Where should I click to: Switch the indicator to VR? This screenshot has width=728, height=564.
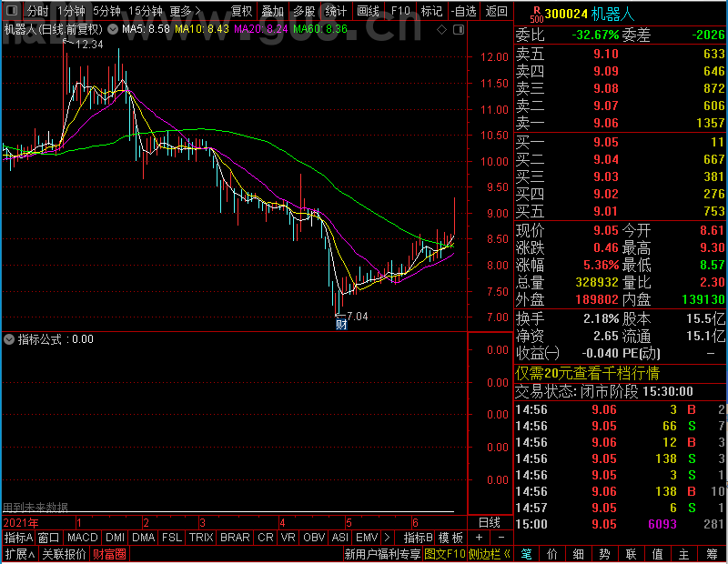pos(288,538)
